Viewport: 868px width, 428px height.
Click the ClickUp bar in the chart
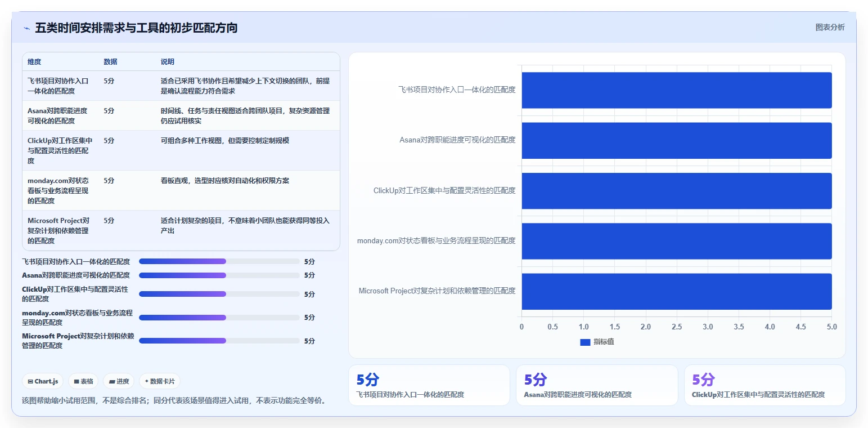click(x=677, y=191)
